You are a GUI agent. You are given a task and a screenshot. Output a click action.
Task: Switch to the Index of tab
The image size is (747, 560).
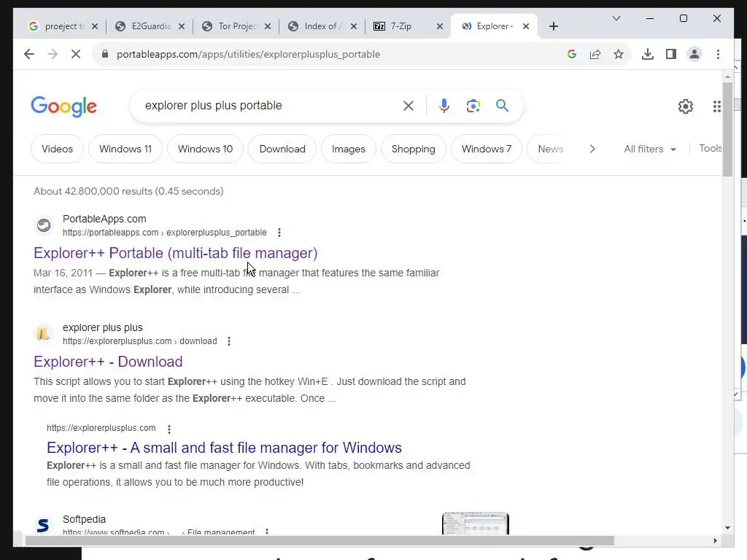[x=322, y=26]
